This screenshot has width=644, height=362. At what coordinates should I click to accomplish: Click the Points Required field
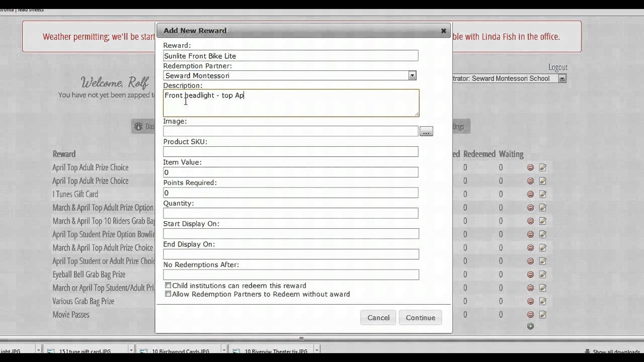coord(291,193)
